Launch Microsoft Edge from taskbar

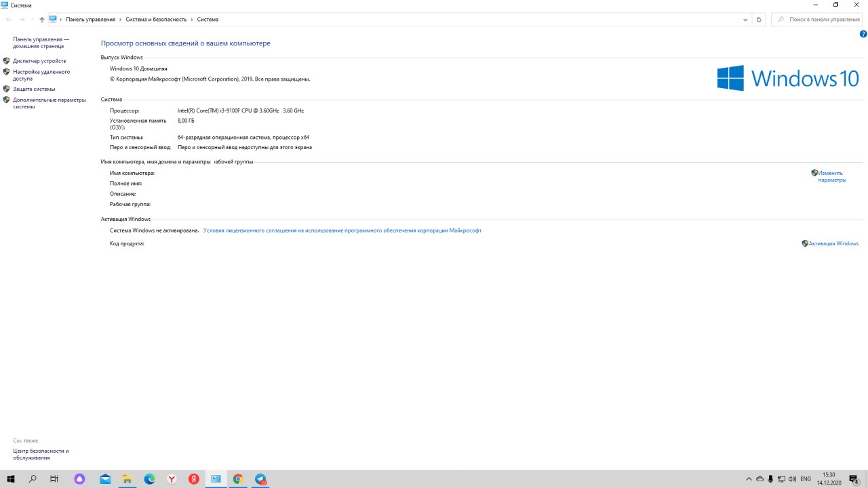click(149, 479)
